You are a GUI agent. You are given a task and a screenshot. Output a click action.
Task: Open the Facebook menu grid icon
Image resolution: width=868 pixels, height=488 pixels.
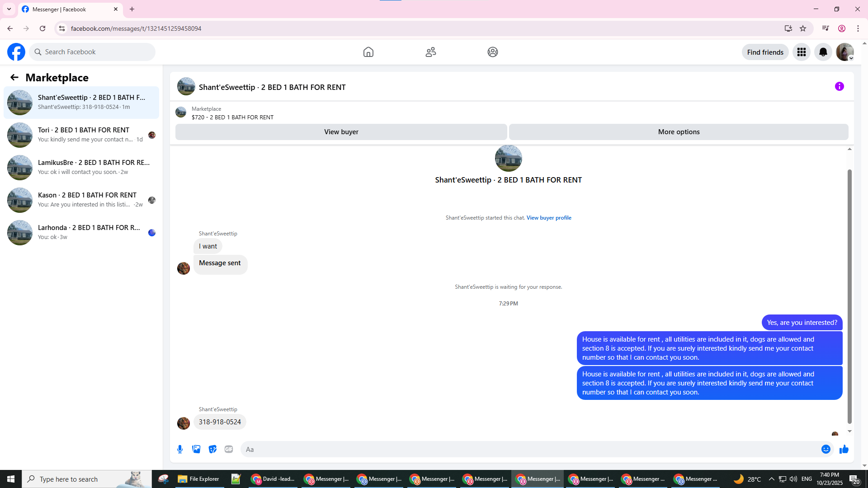pyautogui.click(x=801, y=52)
